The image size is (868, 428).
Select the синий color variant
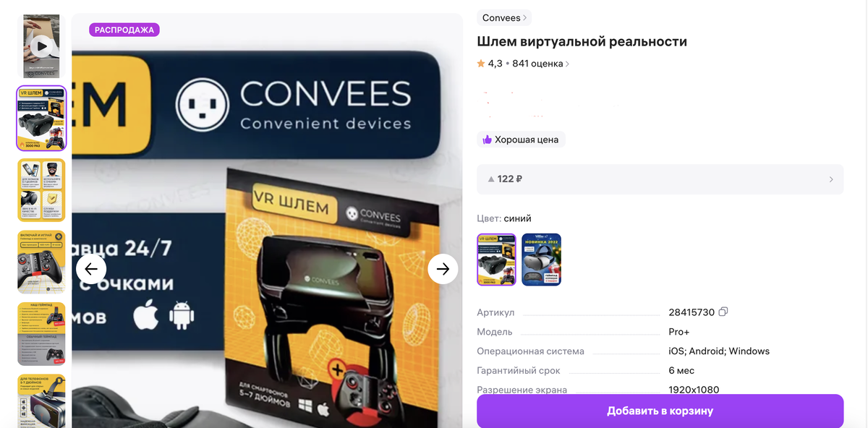tap(496, 260)
